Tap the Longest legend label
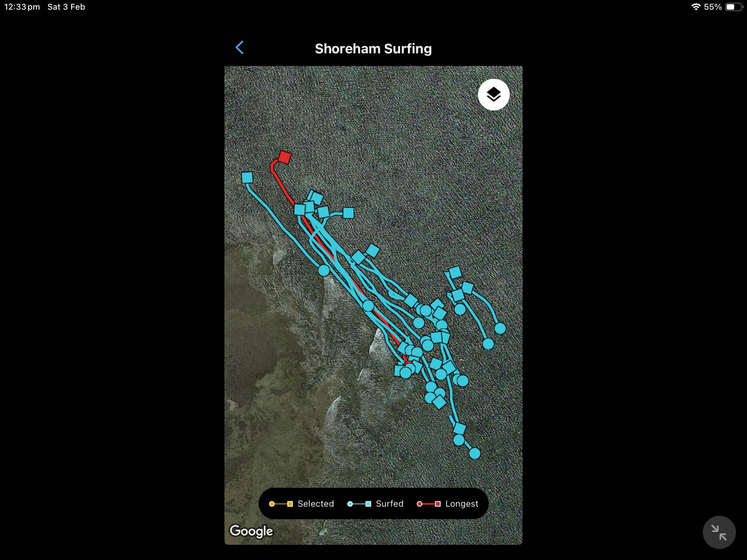This screenshot has height=560, width=747. (461, 504)
